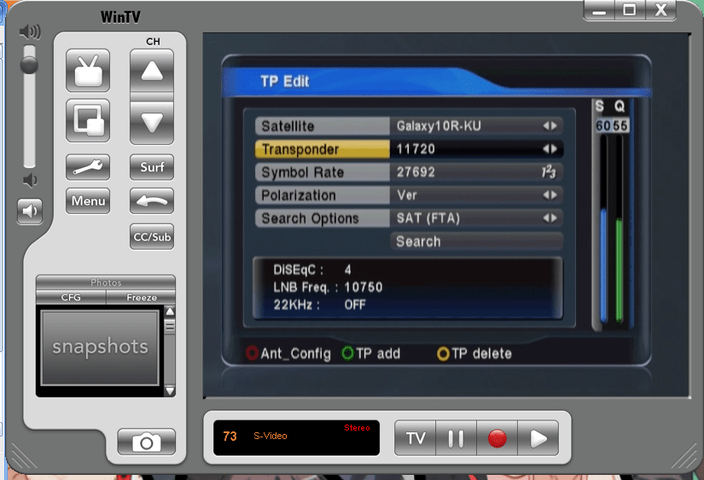Select the highlighted Transponder row
The height and width of the screenshot is (480, 704).
tap(409, 149)
